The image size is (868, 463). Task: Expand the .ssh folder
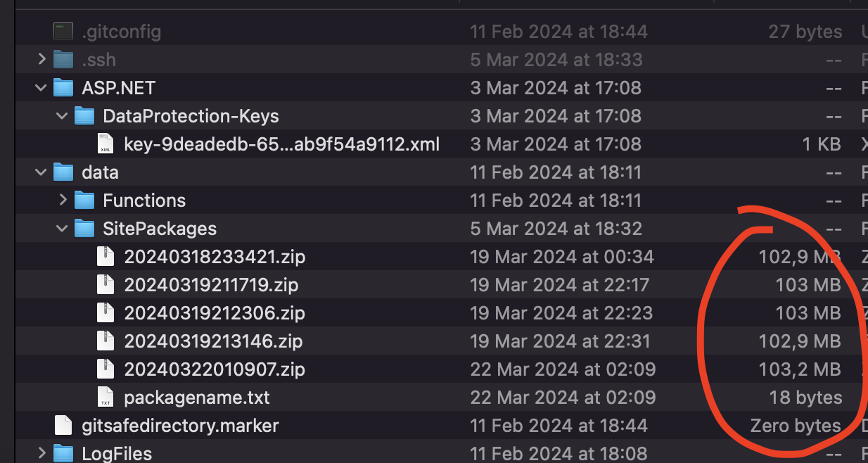coord(42,60)
